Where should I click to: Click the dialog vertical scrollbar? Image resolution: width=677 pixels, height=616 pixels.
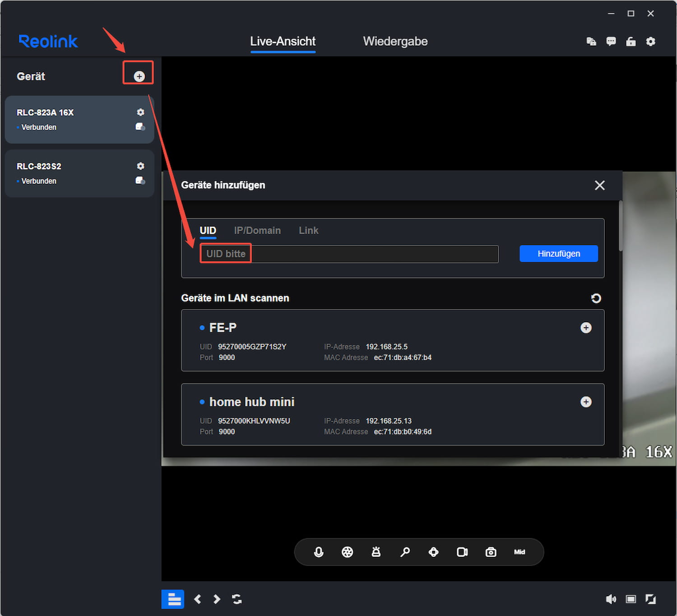(x=621, y=226)
